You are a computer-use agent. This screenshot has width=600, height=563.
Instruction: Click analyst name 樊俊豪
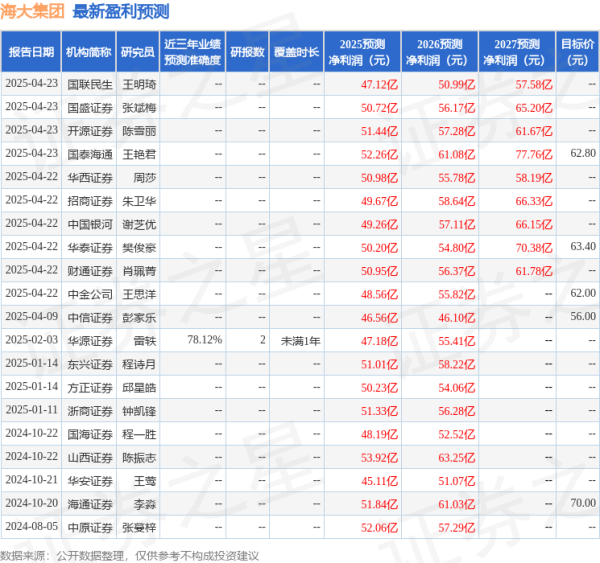139,248
